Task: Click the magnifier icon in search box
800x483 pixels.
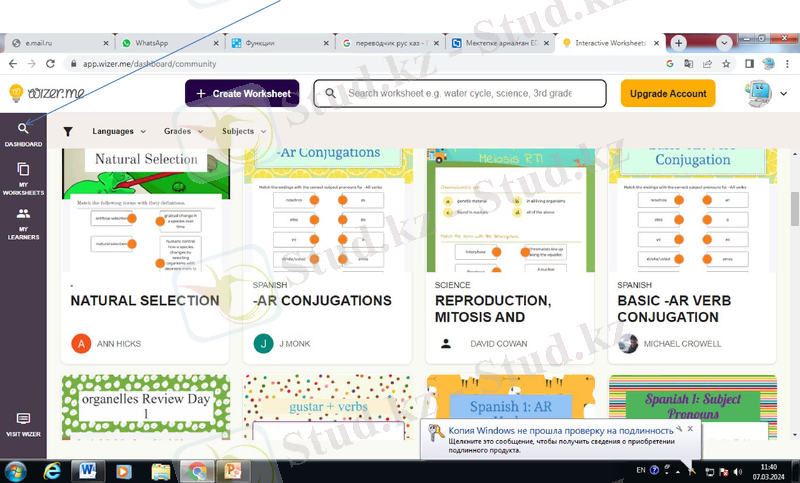Action: click(331, 93)
